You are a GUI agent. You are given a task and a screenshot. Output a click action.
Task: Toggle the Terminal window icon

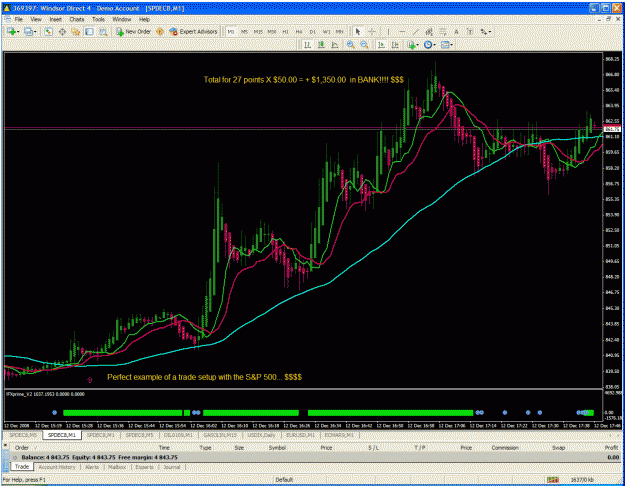coord(89,31)
